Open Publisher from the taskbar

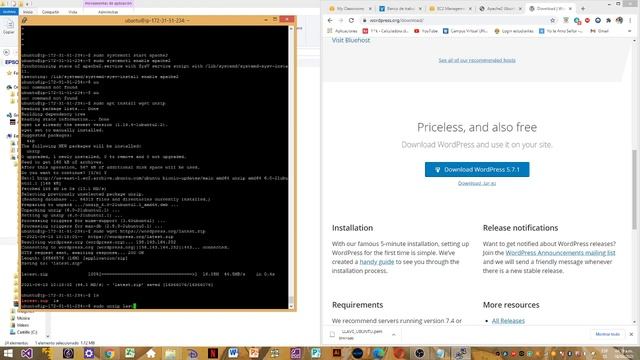click(316, 353)
